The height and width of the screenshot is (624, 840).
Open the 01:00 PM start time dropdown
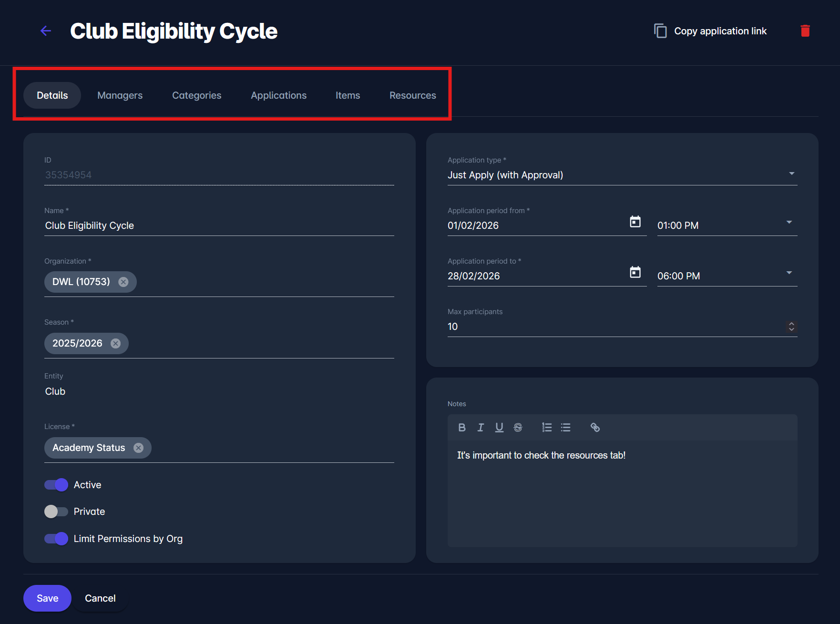coord(789,223)
